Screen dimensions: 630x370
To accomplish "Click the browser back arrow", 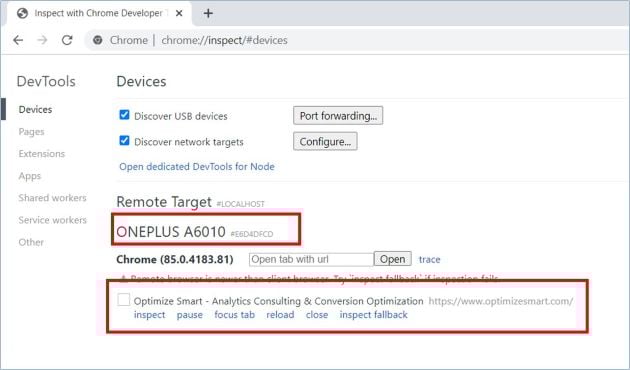I will pos(18,40).
